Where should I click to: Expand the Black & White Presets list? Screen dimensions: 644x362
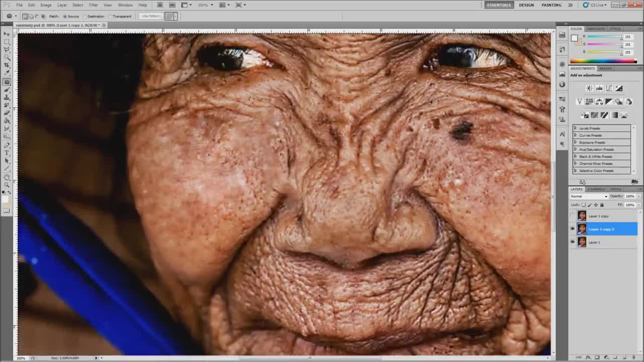(575, 156)
